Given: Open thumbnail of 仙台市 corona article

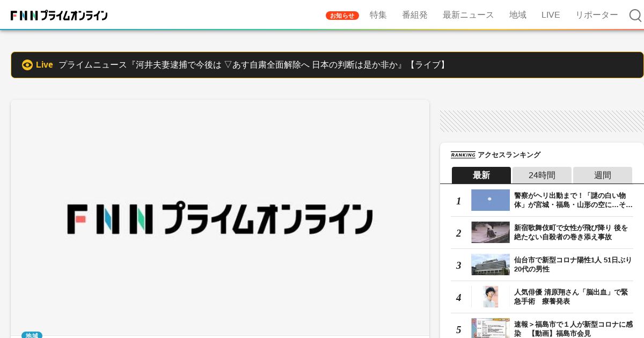Looking at the screenshot, I should (x=491, y=264).
